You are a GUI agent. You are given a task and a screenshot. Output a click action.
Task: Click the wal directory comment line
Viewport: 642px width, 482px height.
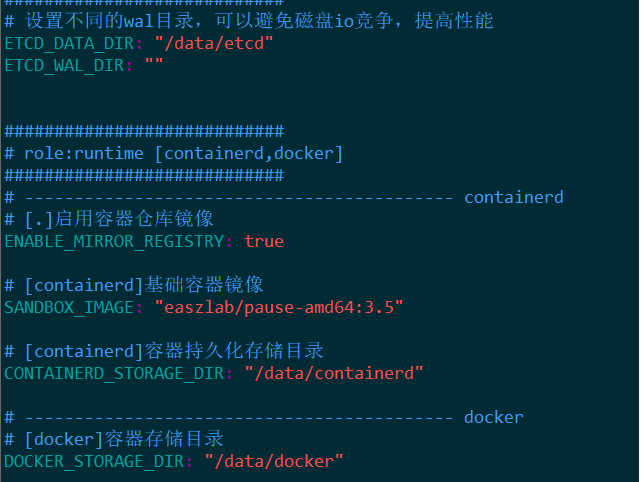click(248, 21)
